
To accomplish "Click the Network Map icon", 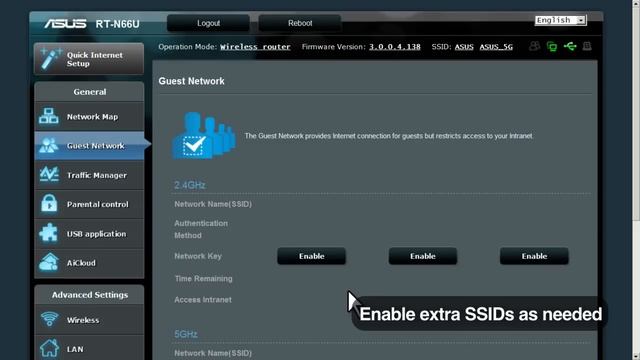I will [x=49, y=116].
